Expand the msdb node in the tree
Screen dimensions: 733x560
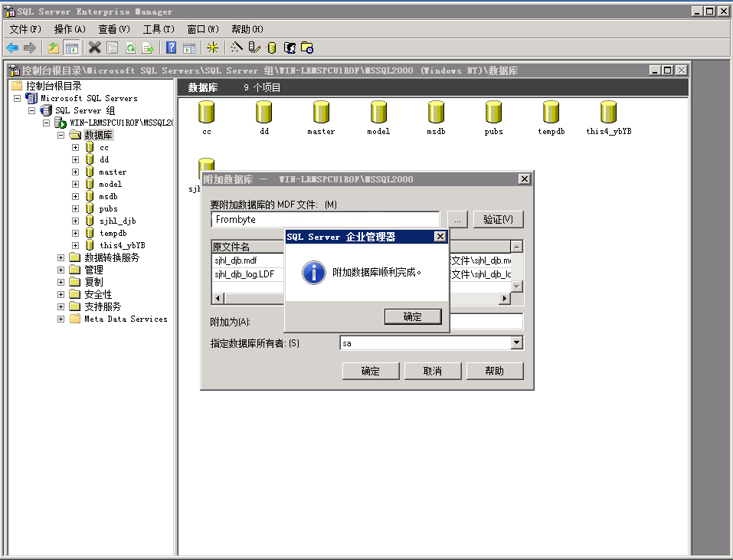[x=75, y=197]
